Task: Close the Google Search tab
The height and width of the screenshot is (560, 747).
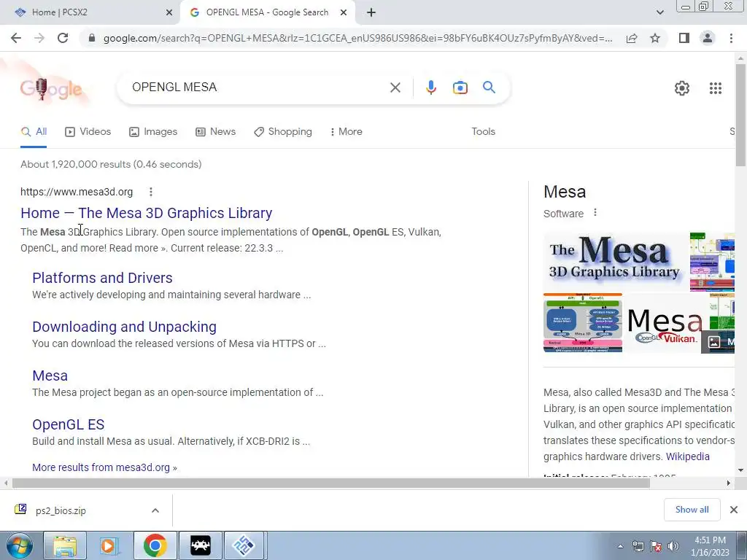Action: 344,12
